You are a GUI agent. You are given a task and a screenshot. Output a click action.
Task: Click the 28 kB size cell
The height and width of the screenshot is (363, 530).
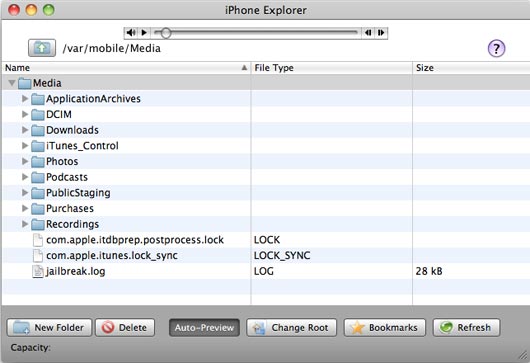[x=429, y=271]
